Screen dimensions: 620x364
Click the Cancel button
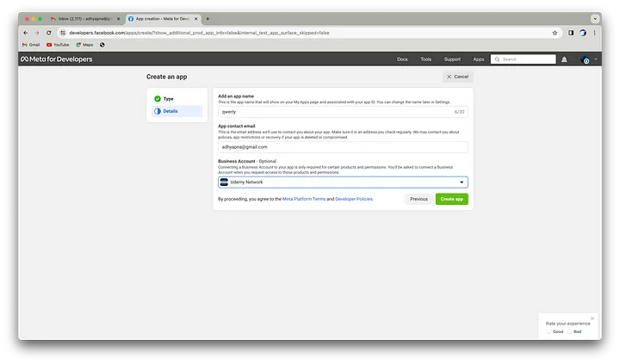457,77
